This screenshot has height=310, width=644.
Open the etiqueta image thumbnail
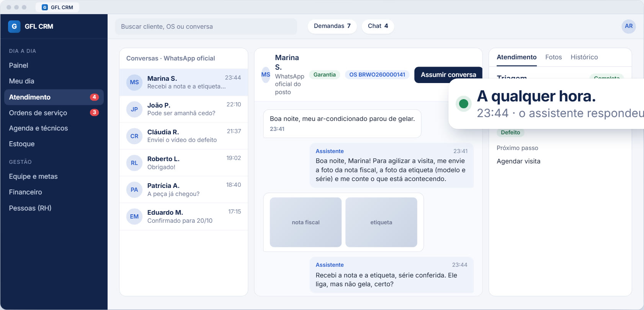tap(381, 222)
